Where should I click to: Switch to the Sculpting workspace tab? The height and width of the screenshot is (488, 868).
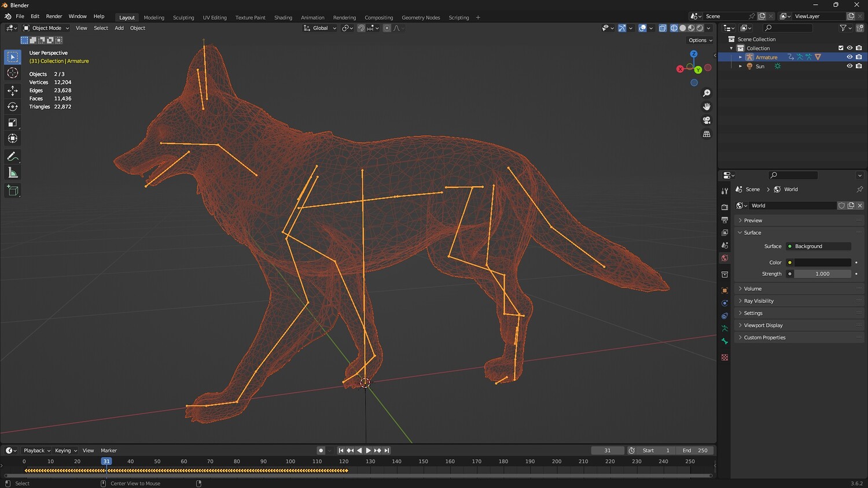coord(183,17)
